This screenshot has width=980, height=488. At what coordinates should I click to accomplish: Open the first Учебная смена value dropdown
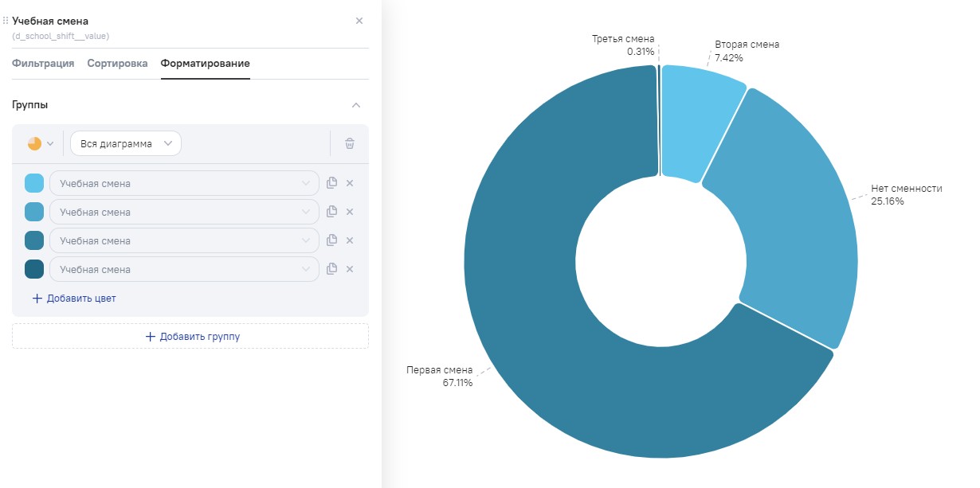[184, 184]
